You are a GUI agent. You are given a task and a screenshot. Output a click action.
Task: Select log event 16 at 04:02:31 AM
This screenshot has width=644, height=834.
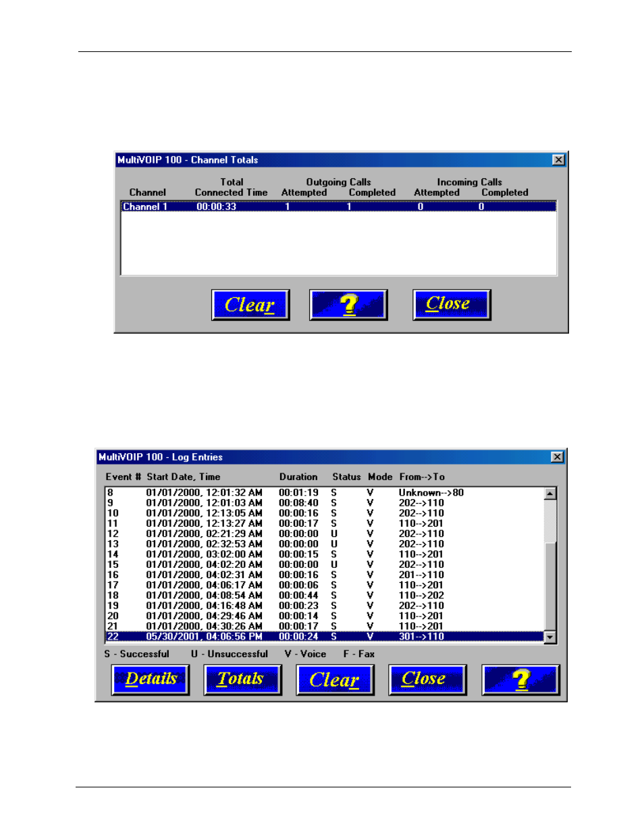pos(325,575)
